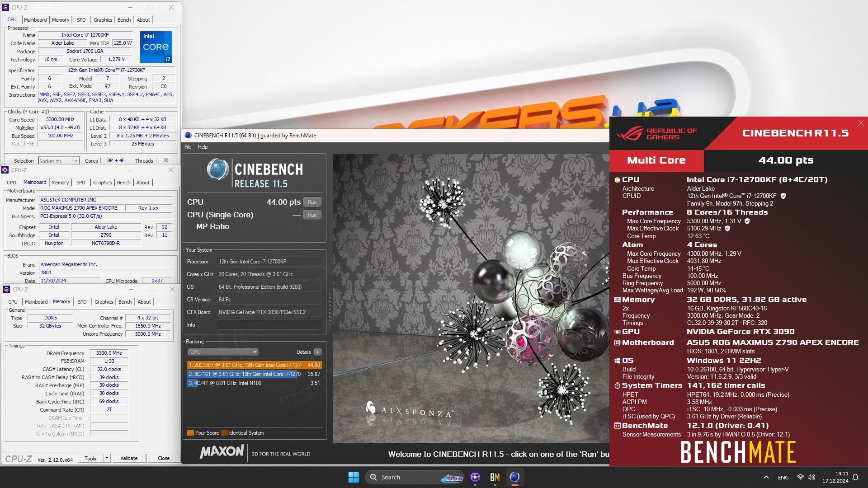Open the volume speaker tray icon
The height and width of the screenshot is (488, 868).
pos(811,477)
